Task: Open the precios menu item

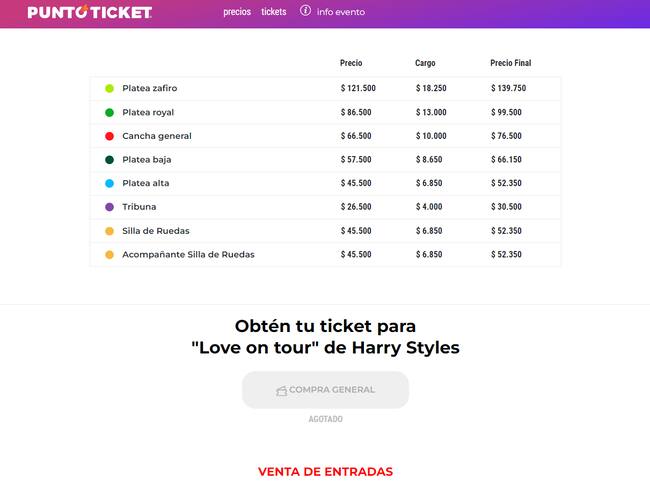Action: click(237, 12)
